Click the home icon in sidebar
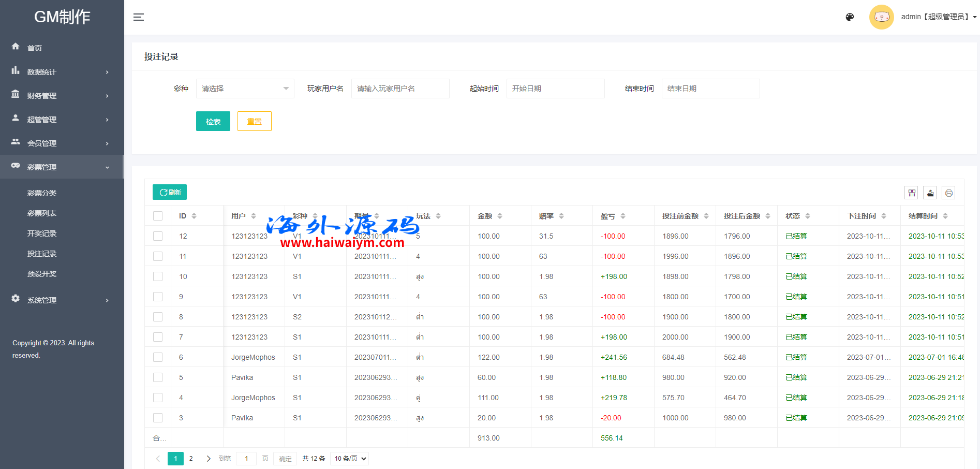Screen dimensions: 980x469 pyautogui.click(x=16, y=47)
